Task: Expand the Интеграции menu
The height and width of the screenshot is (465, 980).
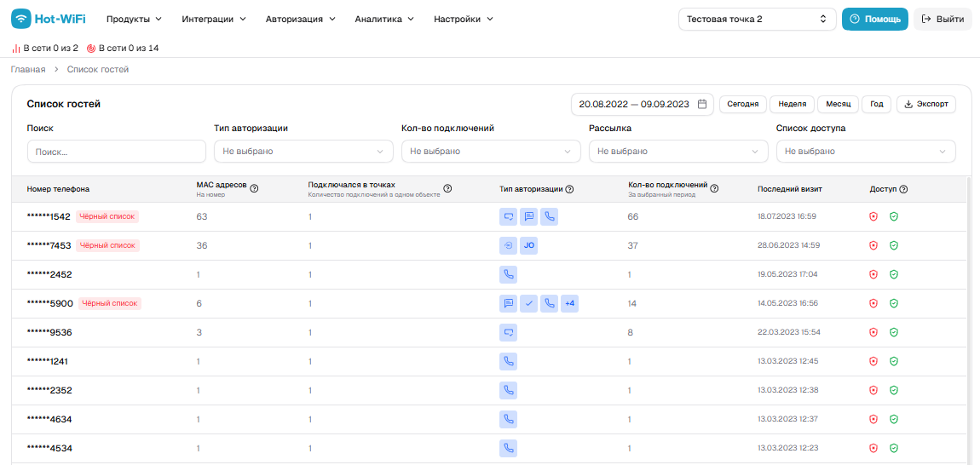Action: point(214,19)
